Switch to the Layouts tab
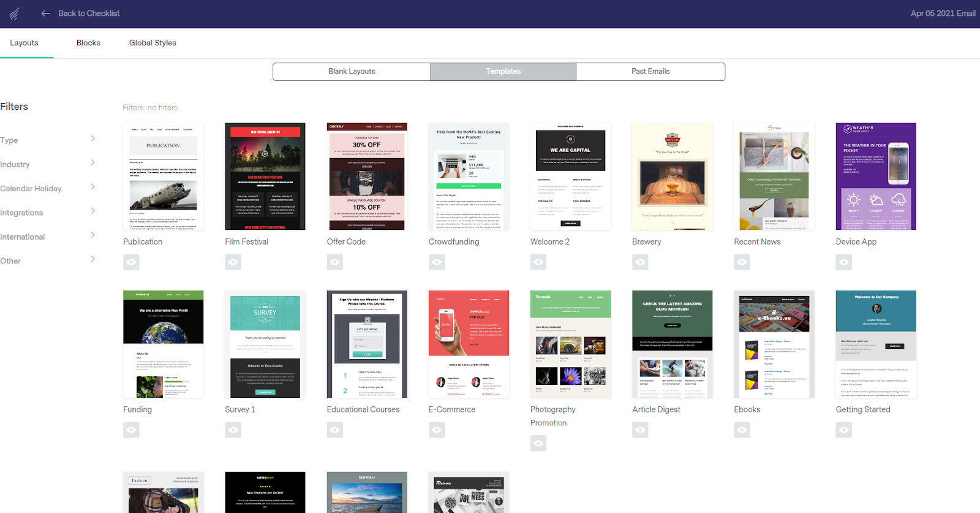Screen dimensions: 980x513 pyautogui.click(x=24, y=43)
